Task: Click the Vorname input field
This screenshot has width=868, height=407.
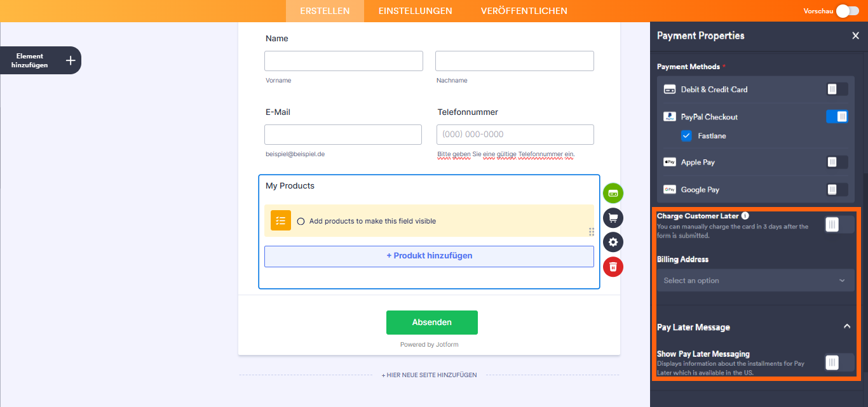Action: (x=343, y=60)
